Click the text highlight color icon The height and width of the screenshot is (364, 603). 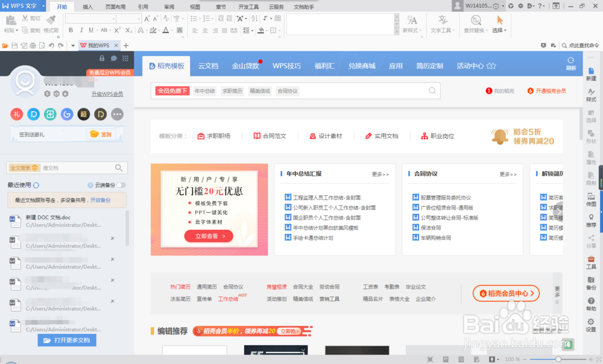point(153,30)
